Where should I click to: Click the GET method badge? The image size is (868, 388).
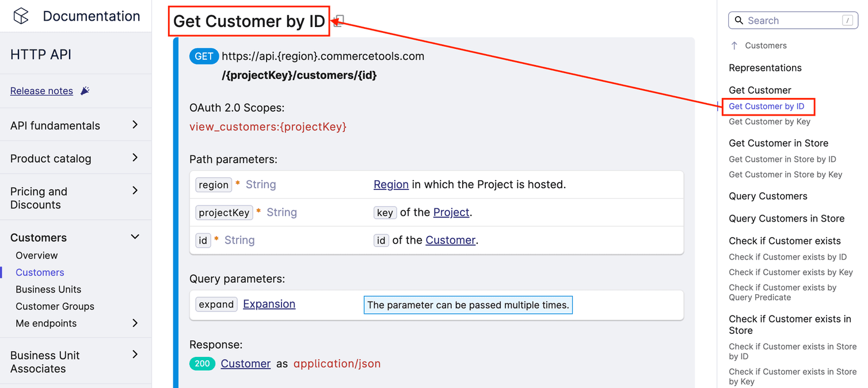204,56
